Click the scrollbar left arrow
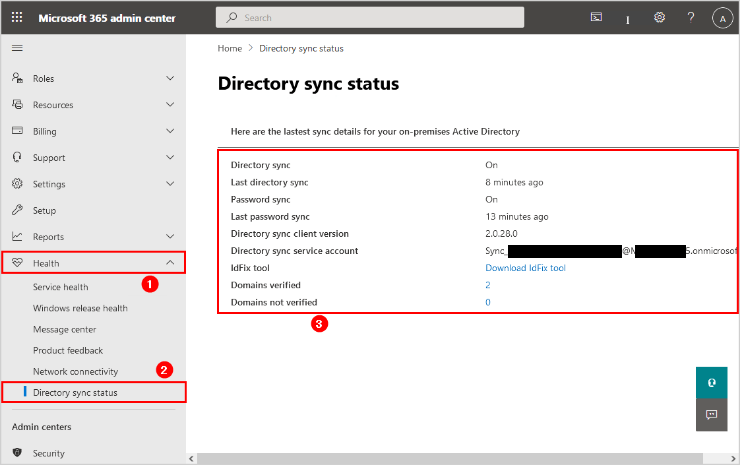Viewport: 742px width, 465px height. point(191,458)
